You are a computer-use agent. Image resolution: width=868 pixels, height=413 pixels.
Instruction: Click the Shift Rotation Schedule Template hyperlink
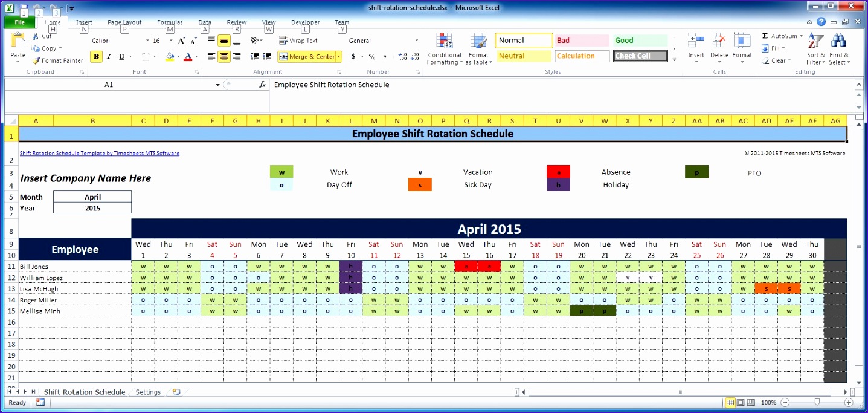98,153
